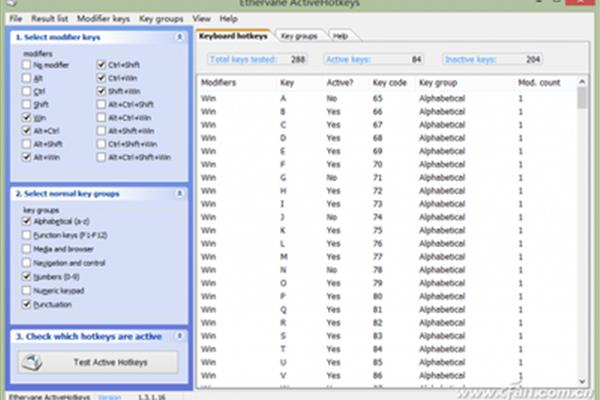Open the View menu

[x=201, y=18]
